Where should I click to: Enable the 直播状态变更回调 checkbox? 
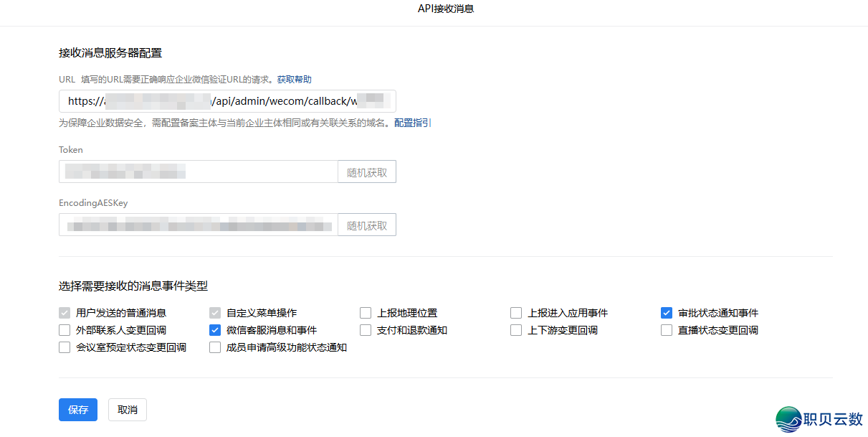pyautogui.click(x=667, y=329)
